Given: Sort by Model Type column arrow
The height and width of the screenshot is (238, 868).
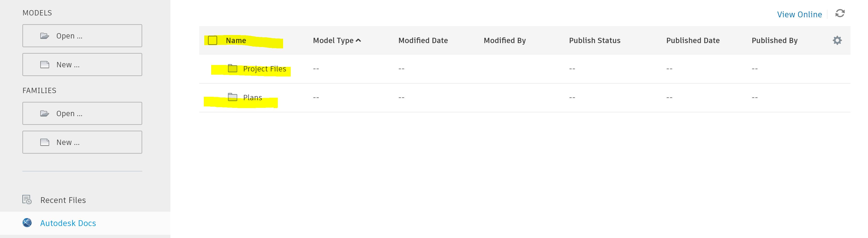Looking at the screenshot, I should (x=358, y=40).
